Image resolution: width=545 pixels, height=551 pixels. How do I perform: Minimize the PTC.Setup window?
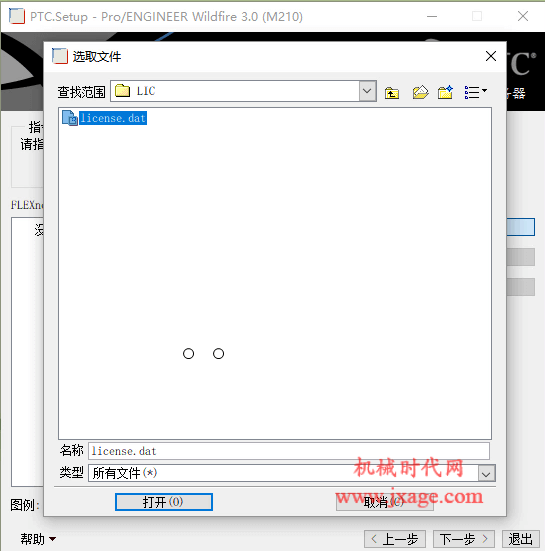coord(432,16)
